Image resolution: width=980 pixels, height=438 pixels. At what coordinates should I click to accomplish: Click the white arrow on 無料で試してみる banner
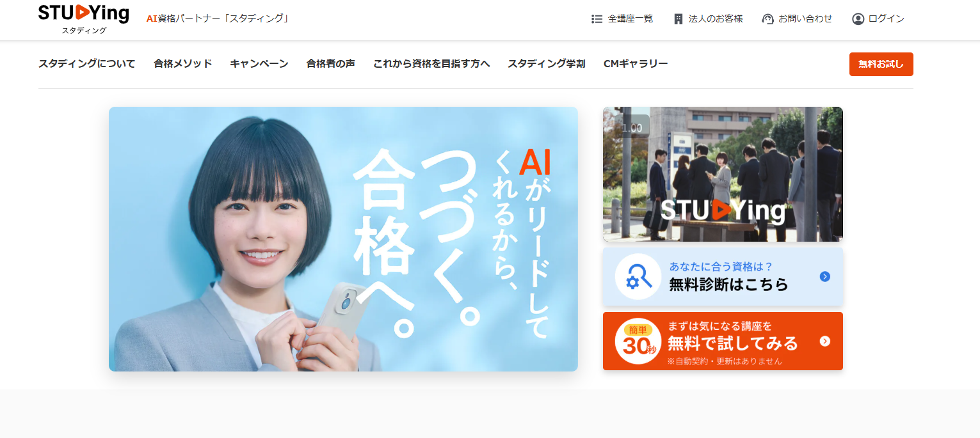(x=824, y=341)
